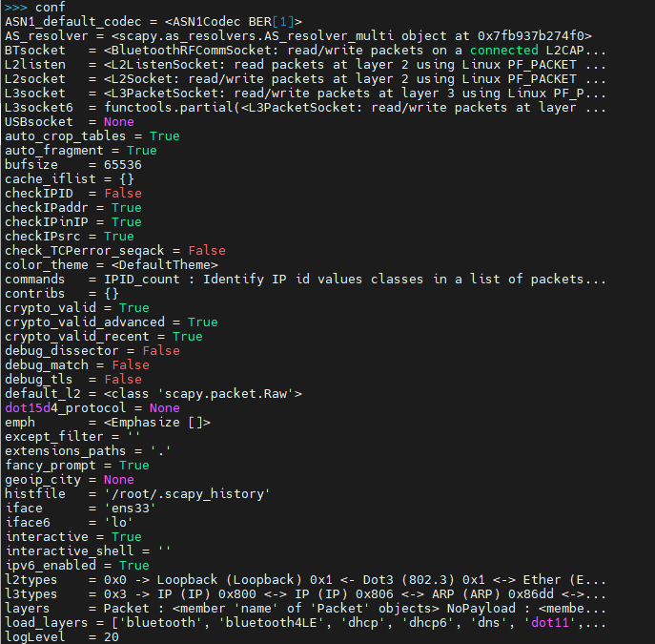This screenshot has height=644, width=655.
Task: Select the L2listen socket line
Action: click(305, 65)
